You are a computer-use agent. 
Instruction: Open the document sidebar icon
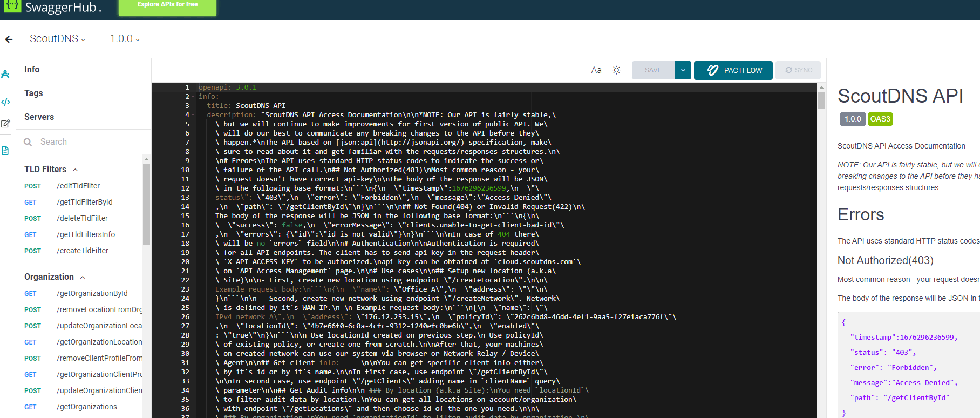coord(5,151)
